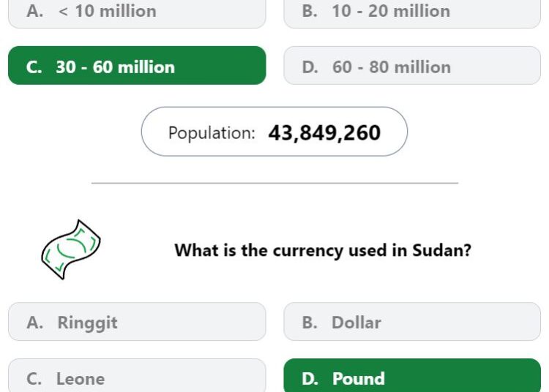The width and height of the screenshot is (549, 392).
Task: Click the green banknote currency icon
Action: point(71,249)
